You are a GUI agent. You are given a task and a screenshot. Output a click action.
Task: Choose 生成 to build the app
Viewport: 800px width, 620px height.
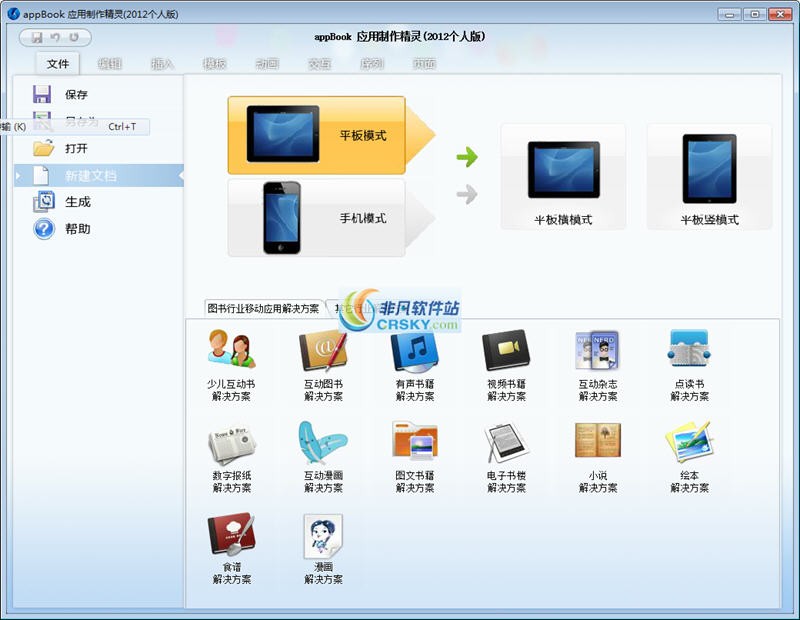point(98,202)
